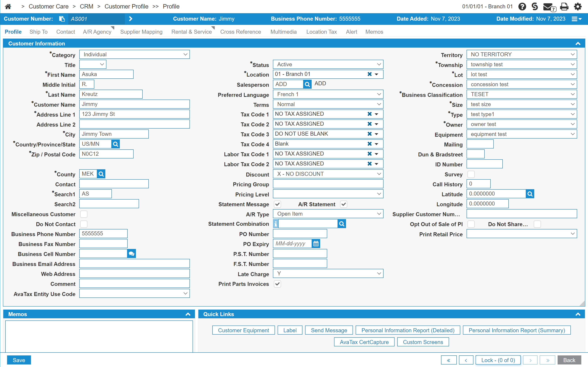Switch to the A/R Agency tab
Image resolution: width=588 pixels, height=367 pixels.
(x=97, y=32)
